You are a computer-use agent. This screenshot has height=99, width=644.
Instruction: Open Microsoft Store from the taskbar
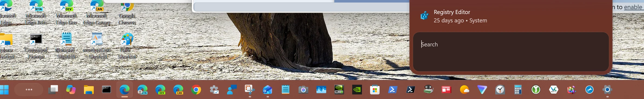tap(375, 90)
